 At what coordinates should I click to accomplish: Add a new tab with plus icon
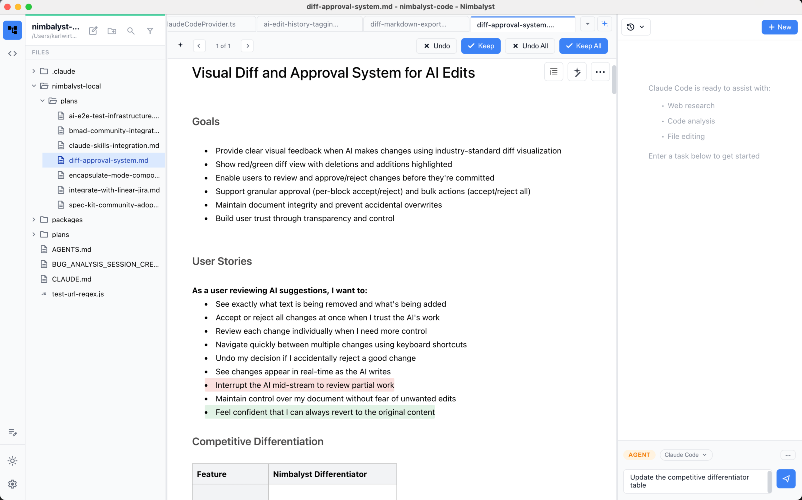(604, 24)
